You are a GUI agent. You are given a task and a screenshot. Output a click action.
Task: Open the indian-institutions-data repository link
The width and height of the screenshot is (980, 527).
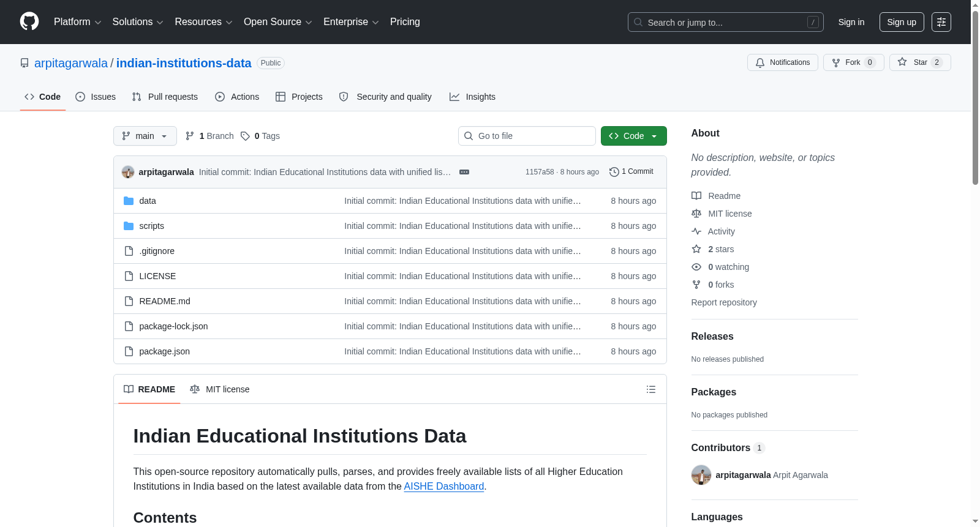click(184, 63)
